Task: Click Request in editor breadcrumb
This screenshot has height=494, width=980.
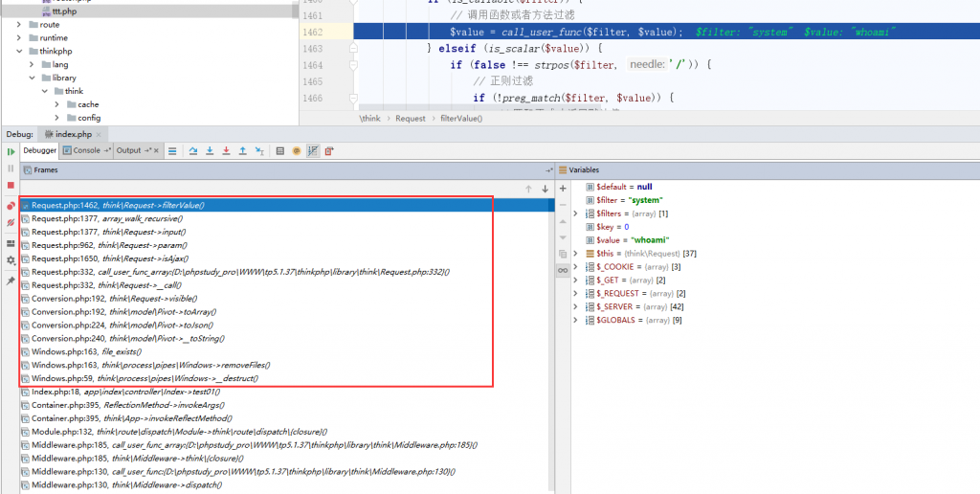Action: 410,118
